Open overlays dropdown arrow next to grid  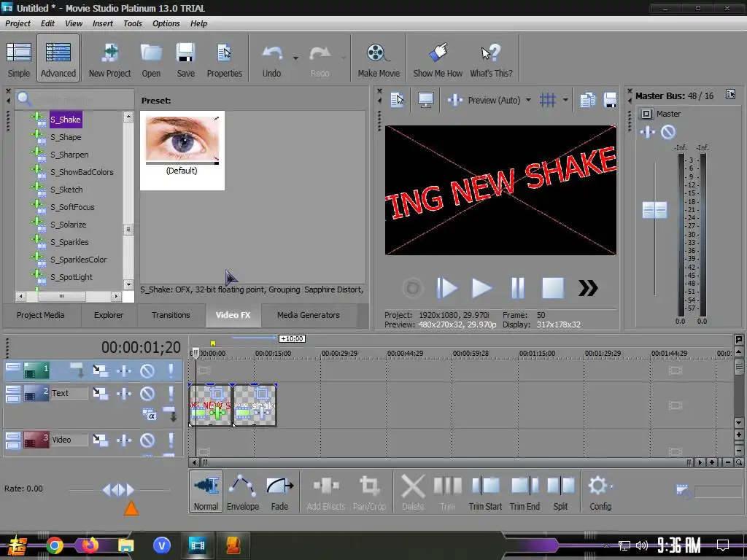pyautogui.click(x=565, y=100)
